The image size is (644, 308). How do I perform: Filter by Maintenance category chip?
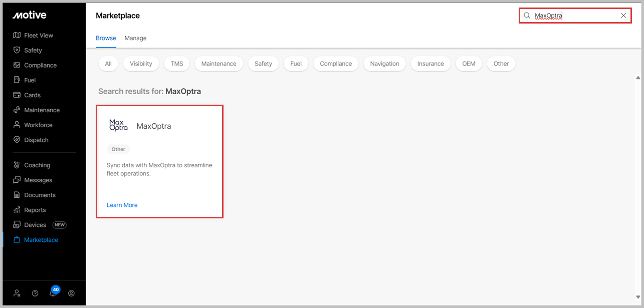point(219,64)
